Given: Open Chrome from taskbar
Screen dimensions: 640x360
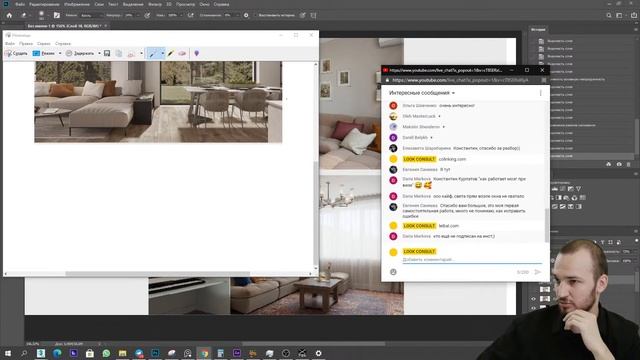Looking at the screenshot, I should pyautogui.click(x=204, y=353).
